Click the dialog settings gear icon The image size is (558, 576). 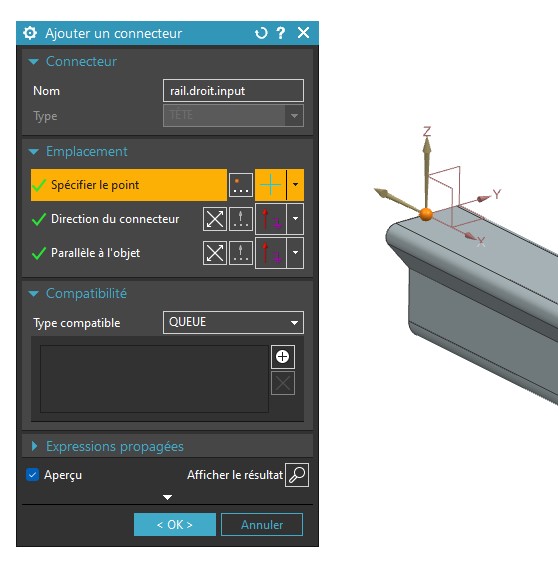point(30,33)
